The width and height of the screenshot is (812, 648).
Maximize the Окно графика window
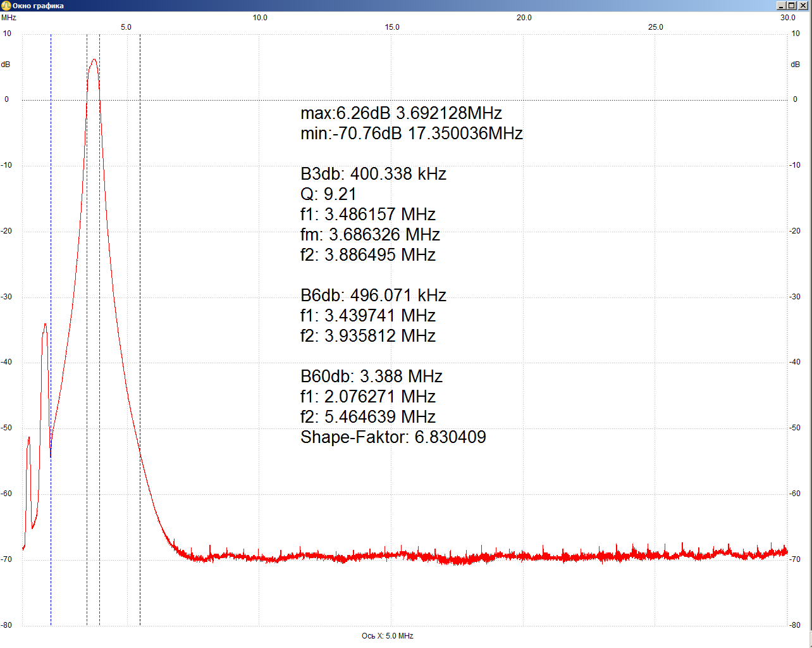[790, 6]
